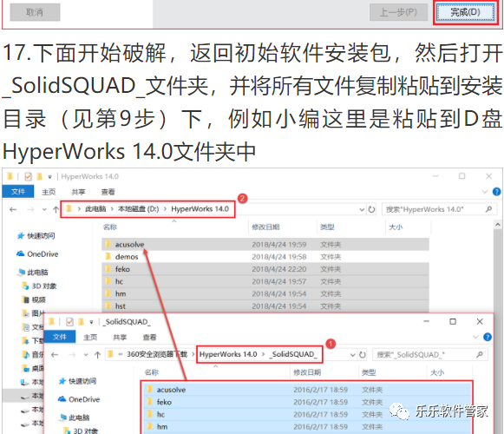
Task: Open address history dropdown in _SolidSQUAD_ window
Action: click(x=352, y=355)
